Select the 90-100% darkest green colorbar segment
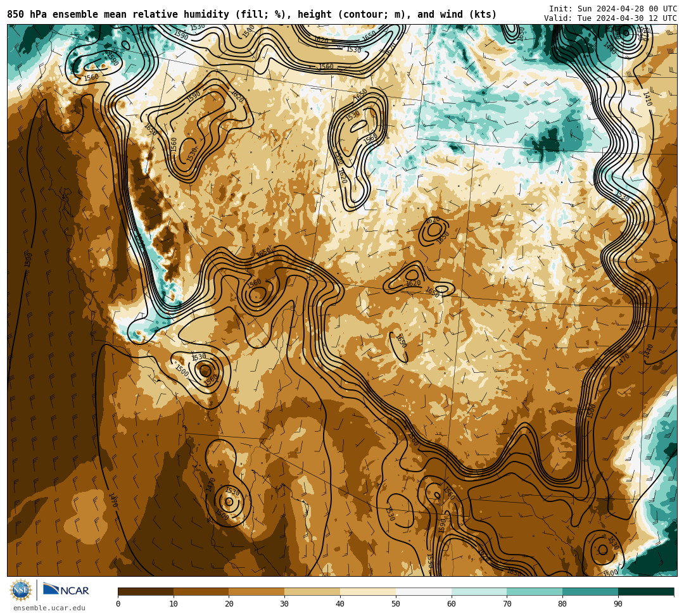 click(646, 591)
